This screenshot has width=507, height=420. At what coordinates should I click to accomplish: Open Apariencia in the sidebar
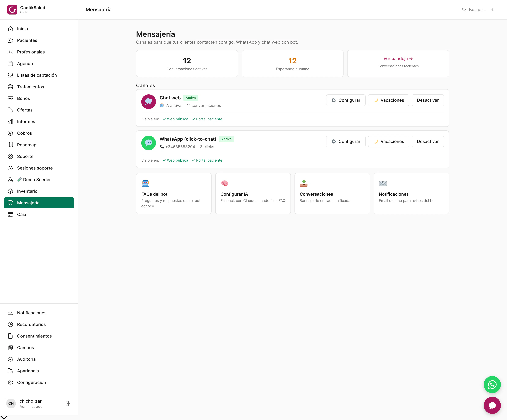[x=39, y=371]
